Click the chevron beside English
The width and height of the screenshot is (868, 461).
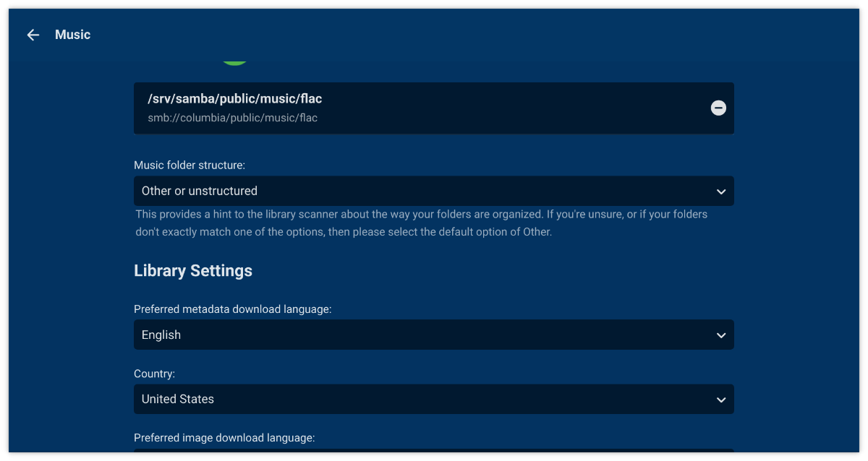coord(720,335)
